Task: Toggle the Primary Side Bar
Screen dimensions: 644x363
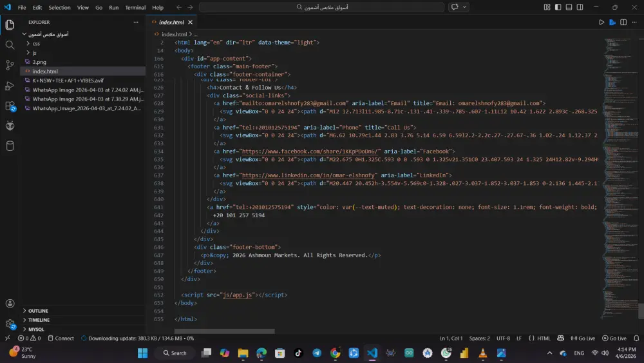Action: click(558, 7)
